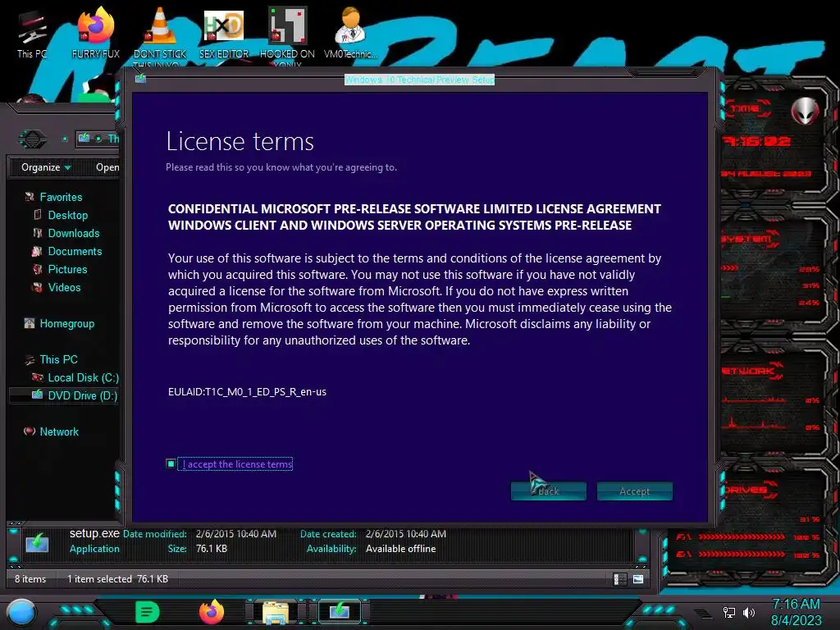Screen dimensions: 840x630
Task: Click the Desktop sidebar icon
Action: click(38, 216)
